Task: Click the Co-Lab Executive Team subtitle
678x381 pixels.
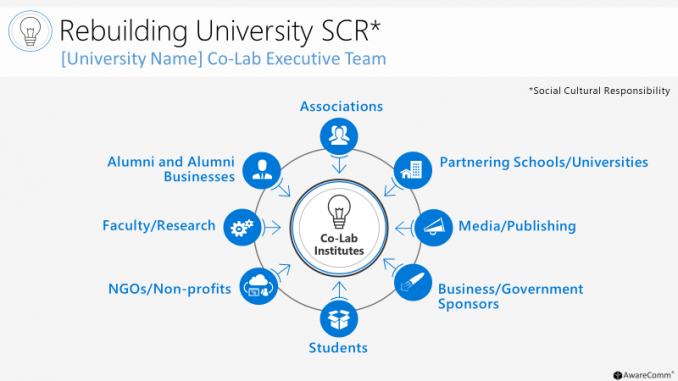Action: point(224,59)
